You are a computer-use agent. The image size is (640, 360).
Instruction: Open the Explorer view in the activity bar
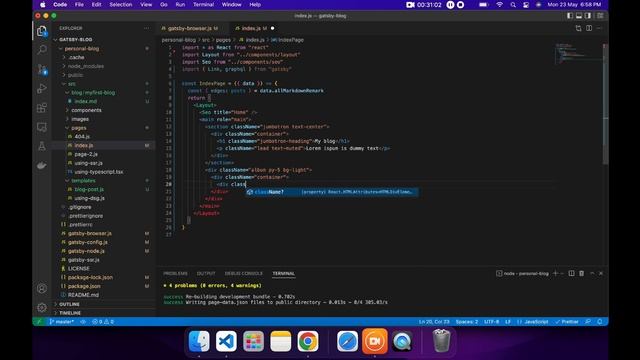click(42, 31)
